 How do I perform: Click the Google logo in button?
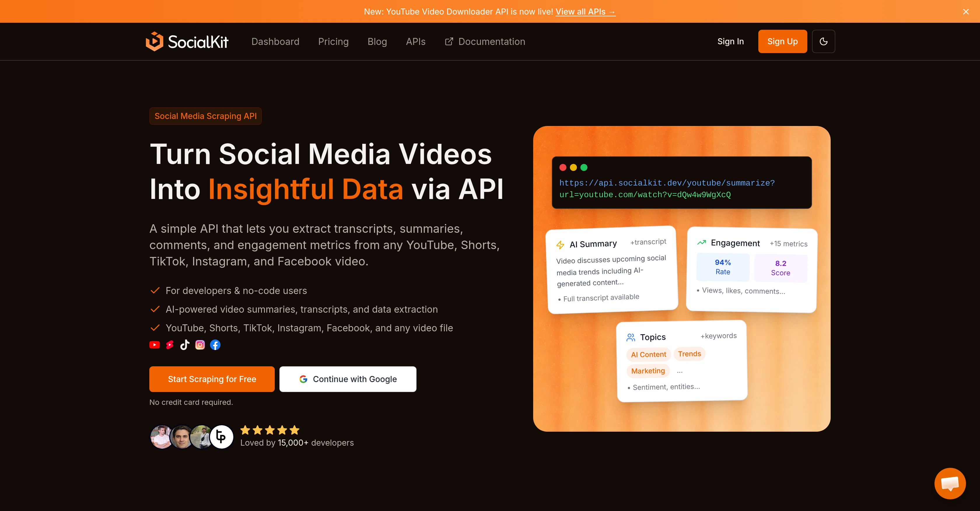point(303,379)
